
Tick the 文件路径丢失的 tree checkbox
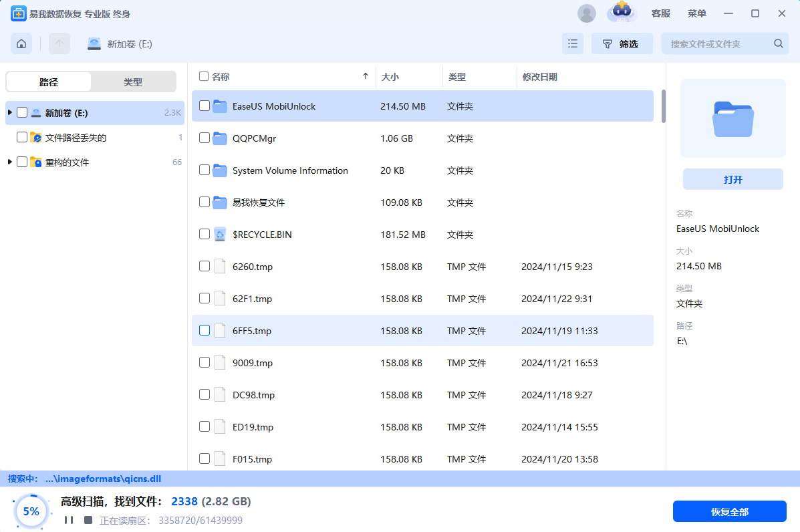pyautogui.click(x=22, y=137)
